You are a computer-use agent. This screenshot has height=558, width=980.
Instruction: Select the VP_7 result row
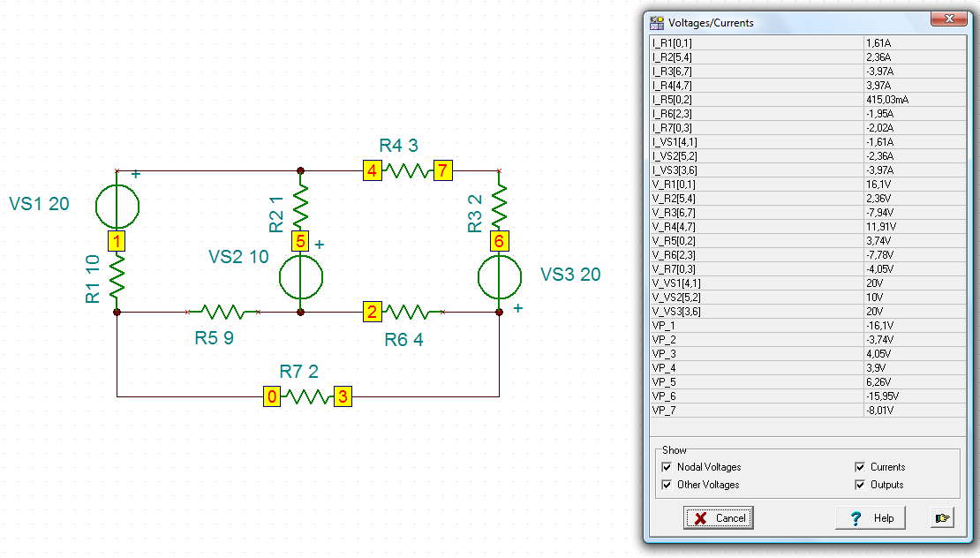(x=808, y=411)
